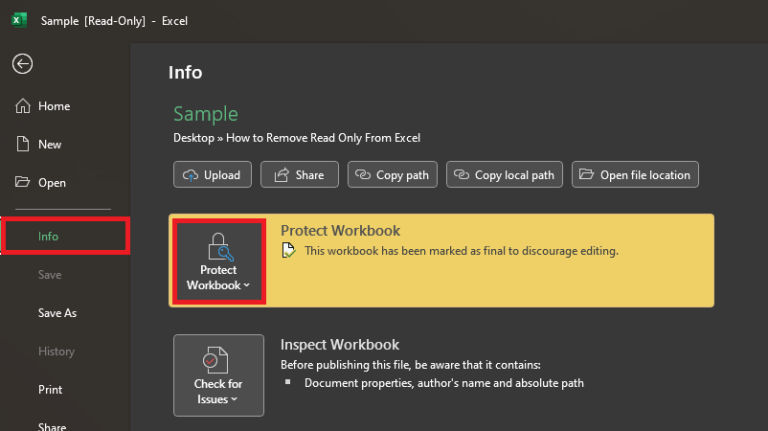The image size is (768, 431).
Task: Click the Share button under file path
Action: click(299, 175)
